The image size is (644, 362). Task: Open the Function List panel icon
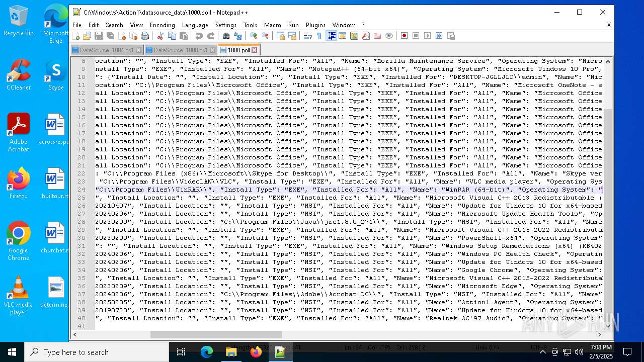click(366, 36)
